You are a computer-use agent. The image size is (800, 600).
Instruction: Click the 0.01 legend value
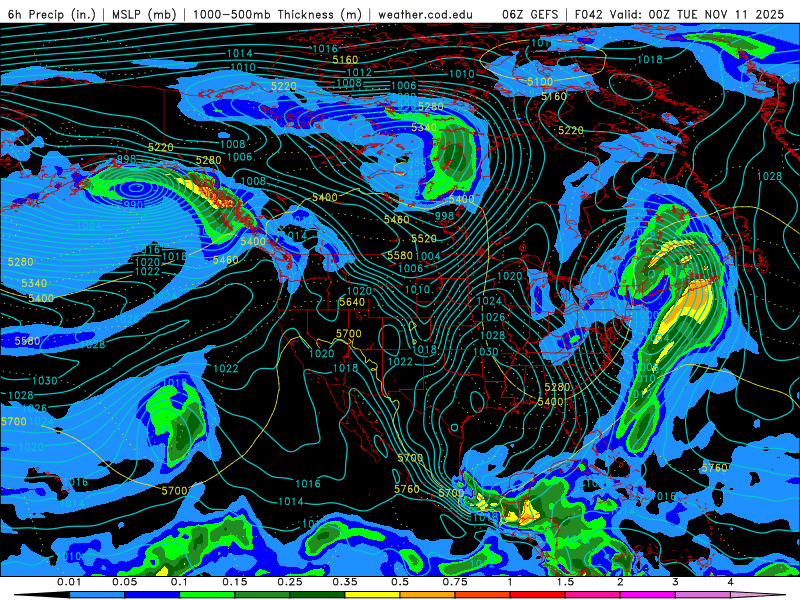coord(69,582)
